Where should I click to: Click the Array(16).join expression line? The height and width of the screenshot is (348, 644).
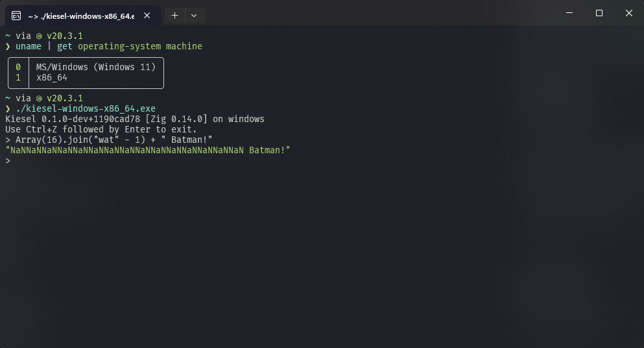coord(109,140)
